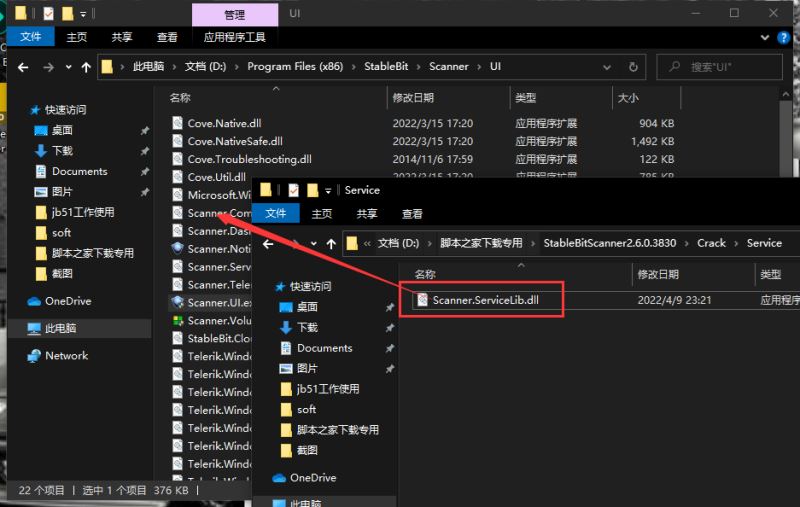This screenshot has height=507, width=800.
Task: Open soft folder in UI window sidebar
Action: click(x=61, y=233)
